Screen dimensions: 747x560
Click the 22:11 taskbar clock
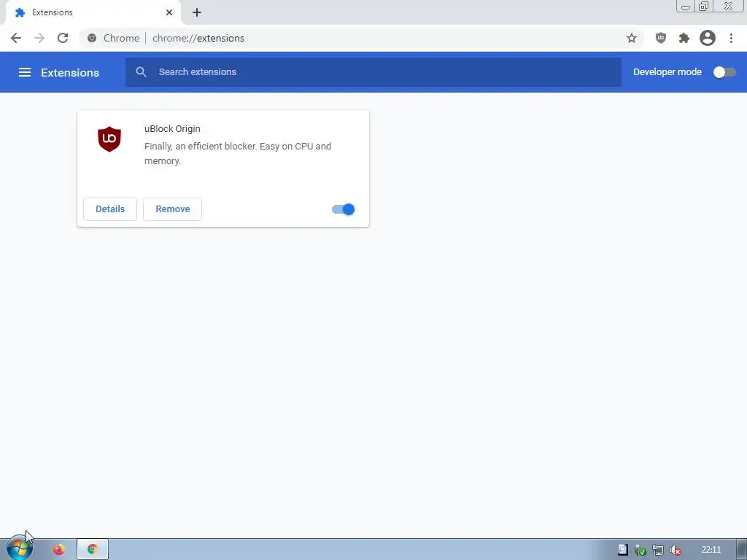[711, 550]
